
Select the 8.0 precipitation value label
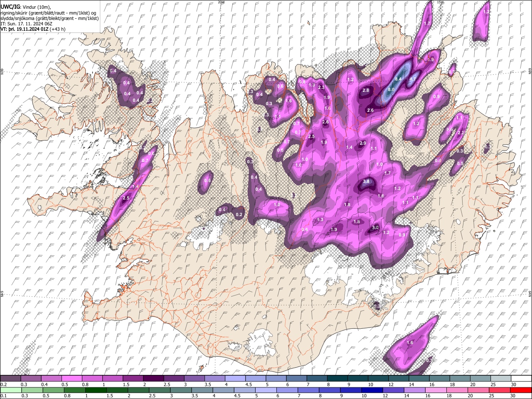point(391,89)
